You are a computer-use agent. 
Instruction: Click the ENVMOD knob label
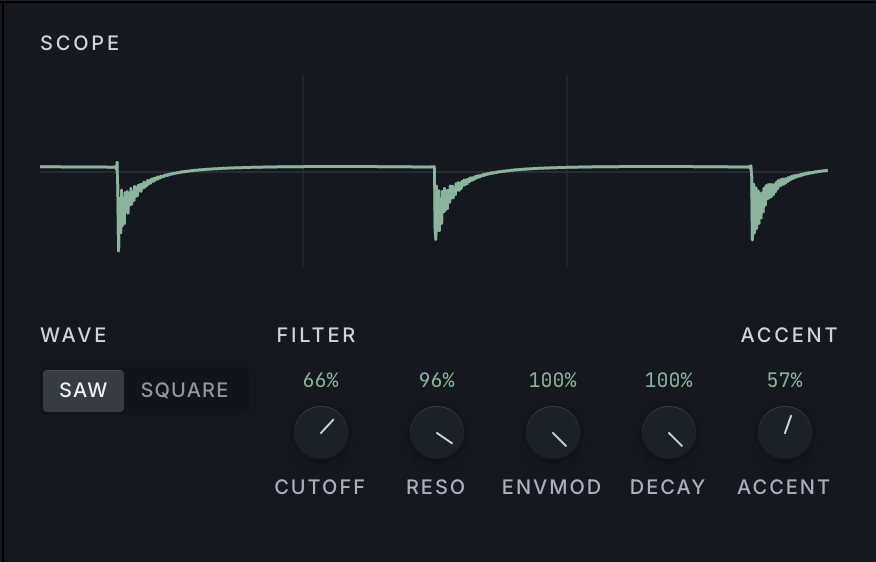pyautogui.click(x=552, y=487)
